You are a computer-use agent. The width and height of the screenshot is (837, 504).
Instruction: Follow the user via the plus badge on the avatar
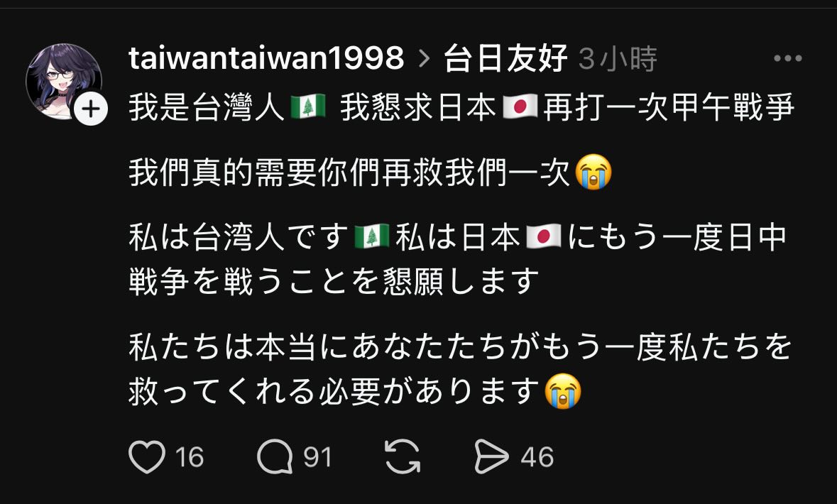point(91,109)
